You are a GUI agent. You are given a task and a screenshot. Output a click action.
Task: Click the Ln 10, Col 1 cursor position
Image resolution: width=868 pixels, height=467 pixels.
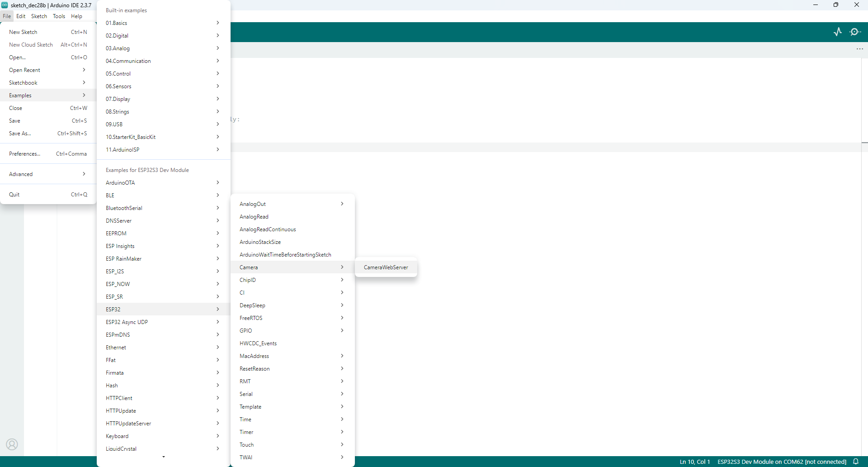click(695, 462)
